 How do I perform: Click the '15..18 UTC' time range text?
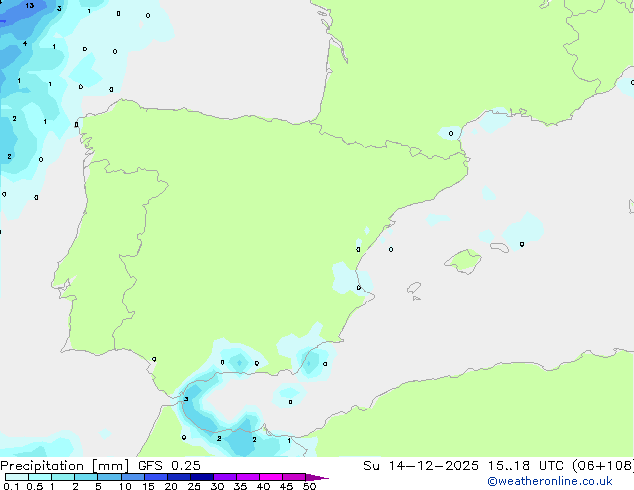coord(525,466)
